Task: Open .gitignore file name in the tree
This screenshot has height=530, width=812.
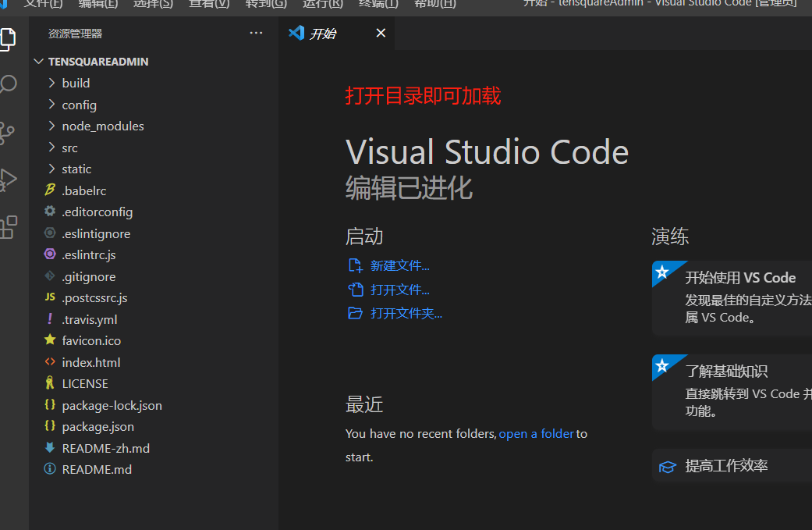Action: coord(89,276)
